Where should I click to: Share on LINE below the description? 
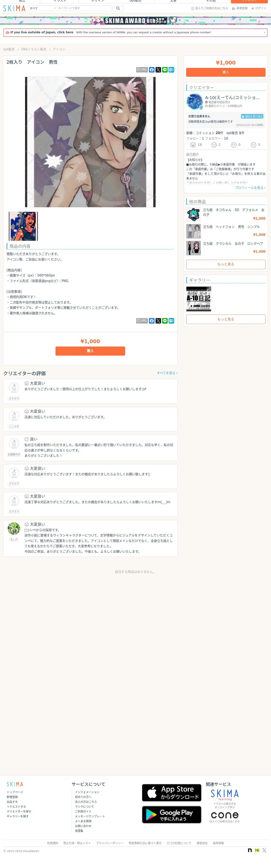(x=165, y=321)
